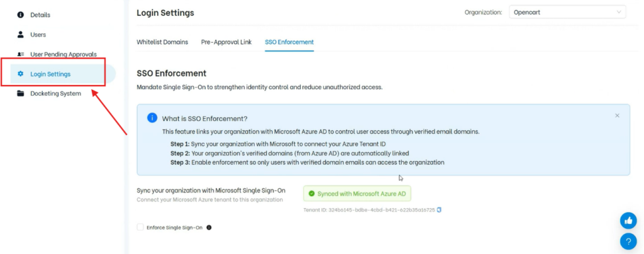This screenshot has height=254, width=644.
Task: Enable the Enforce Single Sign-On checkbox
Action: pyautogui.click(x=140, y=228)
